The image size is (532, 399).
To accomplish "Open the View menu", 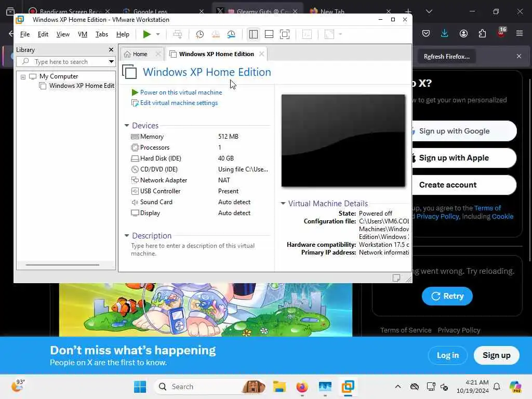I will pyautogui.click(x=63, y=34).
